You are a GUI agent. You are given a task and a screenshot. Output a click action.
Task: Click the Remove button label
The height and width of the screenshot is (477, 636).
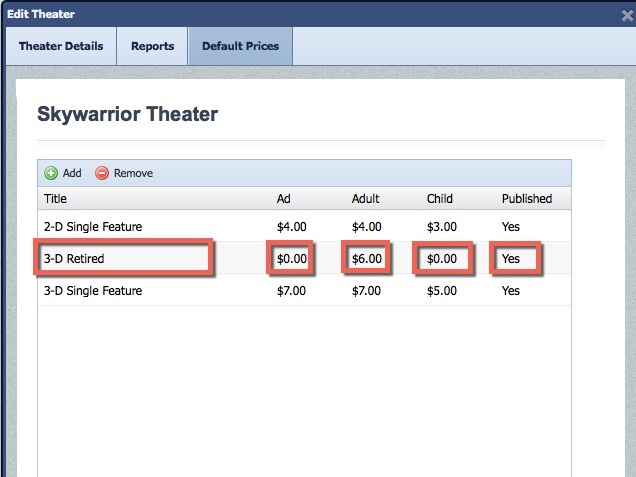[133, 173]
